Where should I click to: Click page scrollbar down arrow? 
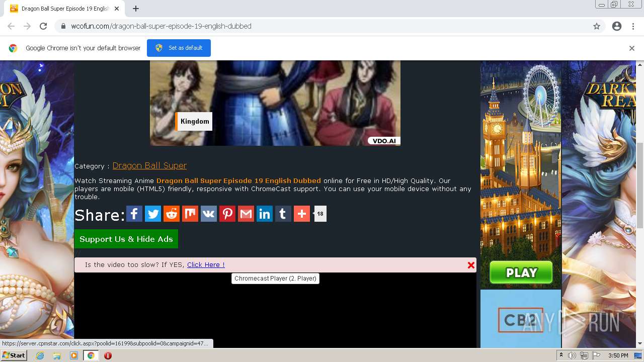640,344
